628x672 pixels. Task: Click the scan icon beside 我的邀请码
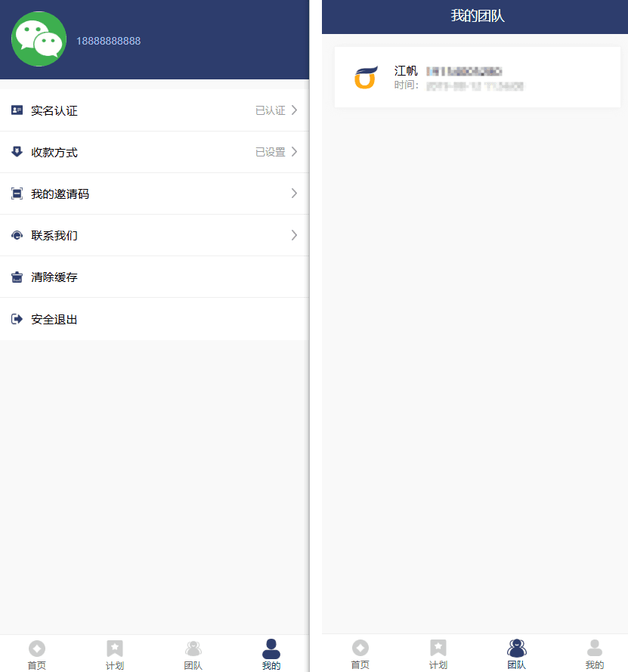click(x=17, y=194)
